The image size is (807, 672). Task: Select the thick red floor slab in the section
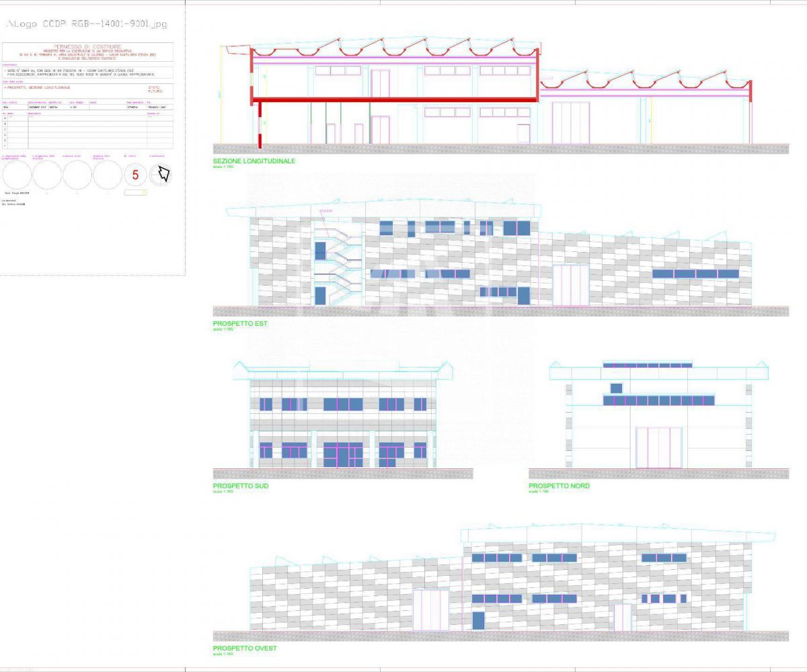[x=395, y=100]
